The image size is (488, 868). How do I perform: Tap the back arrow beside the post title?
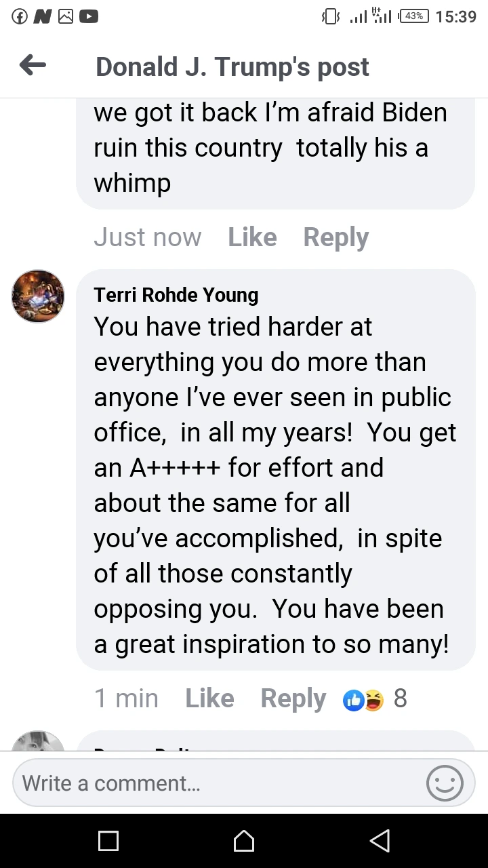point(33,66)
